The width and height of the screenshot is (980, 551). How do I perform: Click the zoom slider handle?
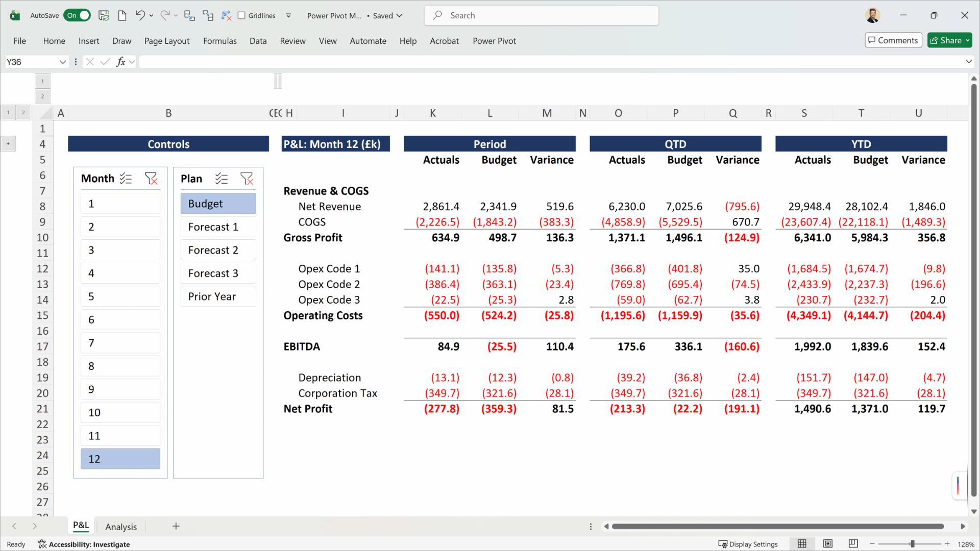pyautogui.click(x=912, y=544)
